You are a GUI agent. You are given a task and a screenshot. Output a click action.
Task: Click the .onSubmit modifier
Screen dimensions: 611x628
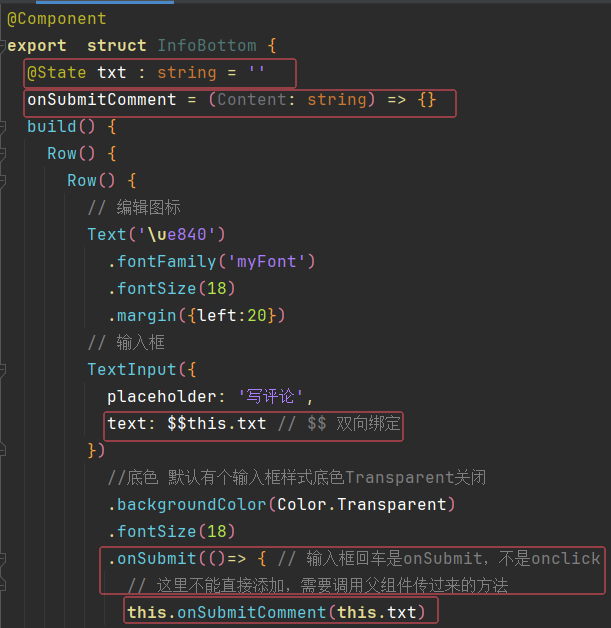(152, 559)
